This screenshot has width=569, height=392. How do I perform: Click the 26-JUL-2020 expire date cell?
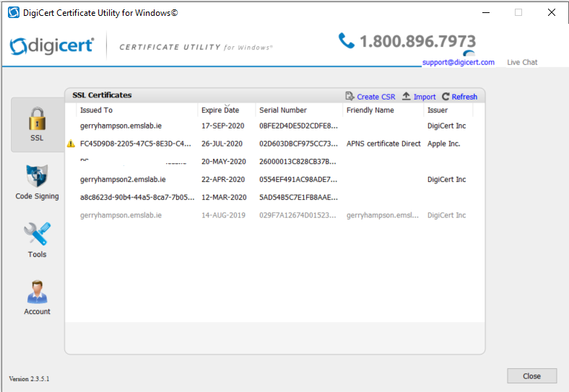pyautogui.click(x=222, y=144)
